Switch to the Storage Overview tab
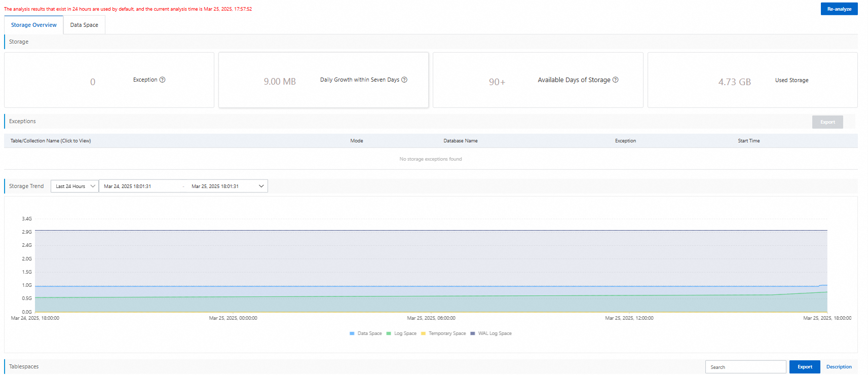This screenshot has width=868, height=375. tap(34, 25)
